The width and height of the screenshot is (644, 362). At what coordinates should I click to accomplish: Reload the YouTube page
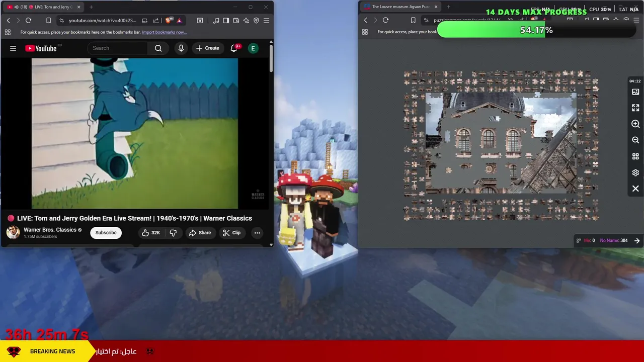click(x=28, y=21)
